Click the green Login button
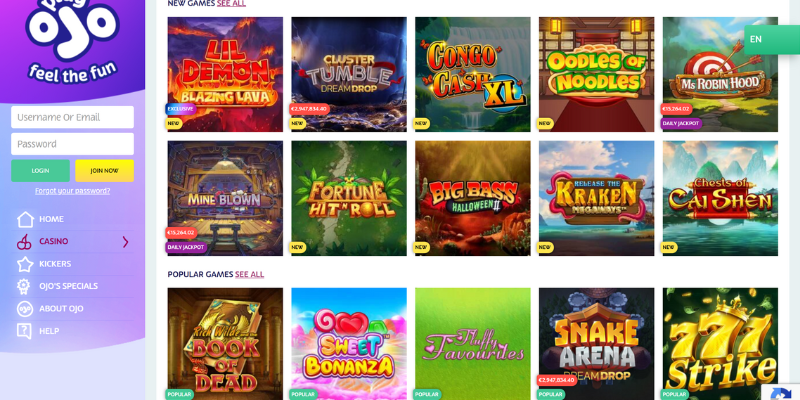The image size is (800, 400). (40, 170)
